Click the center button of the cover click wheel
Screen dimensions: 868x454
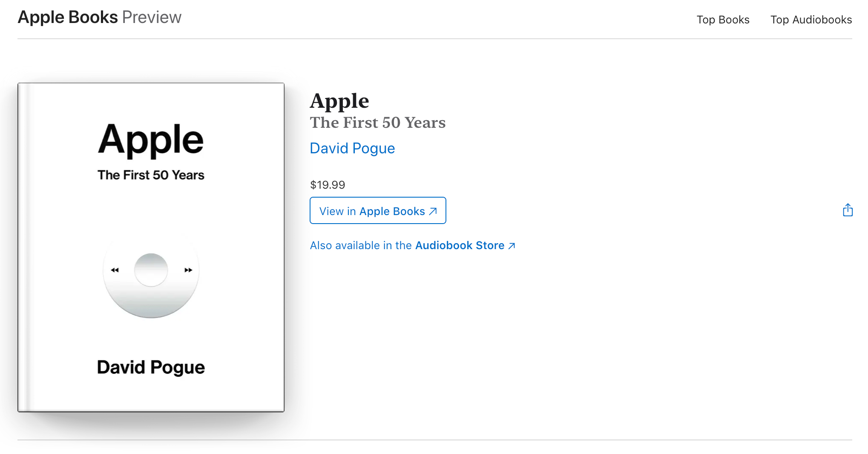point(151,270)
